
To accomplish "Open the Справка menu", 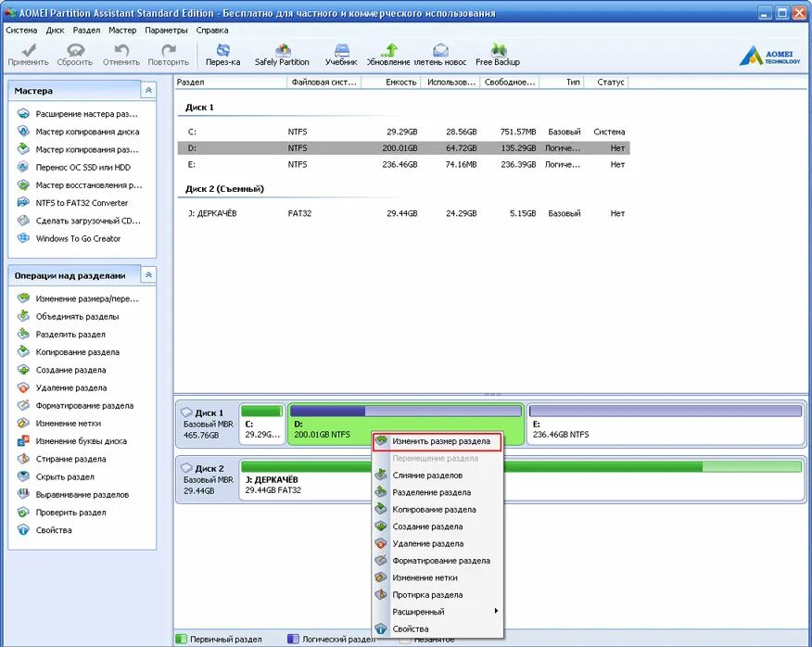I will [211, 30].
